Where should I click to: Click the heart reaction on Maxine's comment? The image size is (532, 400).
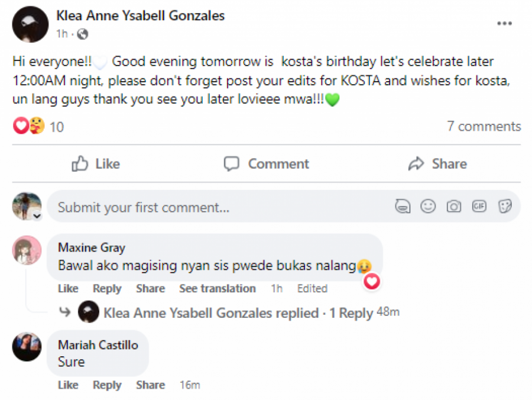tap(371, 282)
